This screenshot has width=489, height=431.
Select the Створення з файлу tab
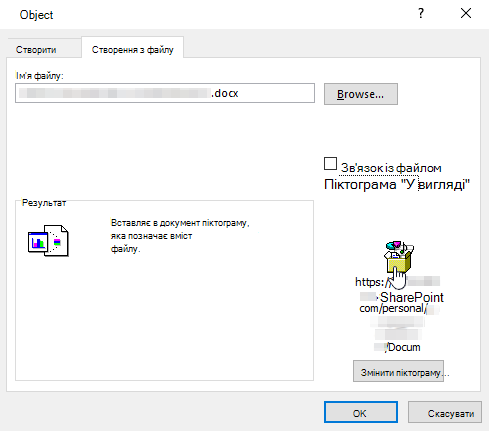pyautogui.click(x=132, y=50)
